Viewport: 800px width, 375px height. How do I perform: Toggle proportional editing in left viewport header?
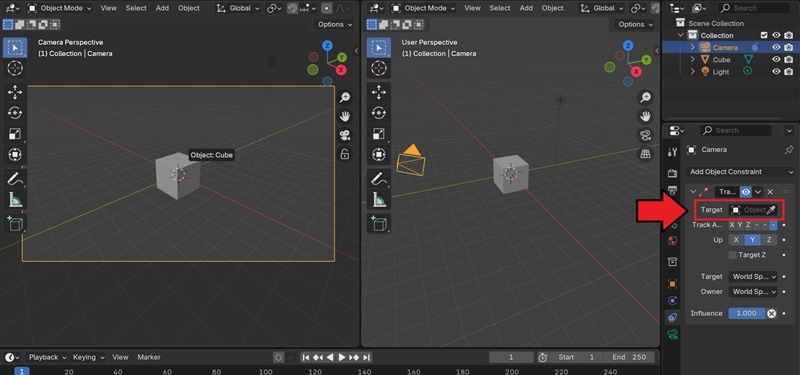click(x=327, y=8)
